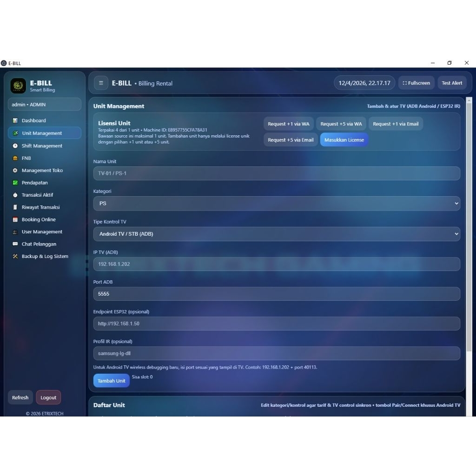Image resolution: width=476 pixels, height=476 pixels.
Task: Click the Transaksi Aktif stopwatch icon
Action: pyautogui.click(x=15, y=195)
